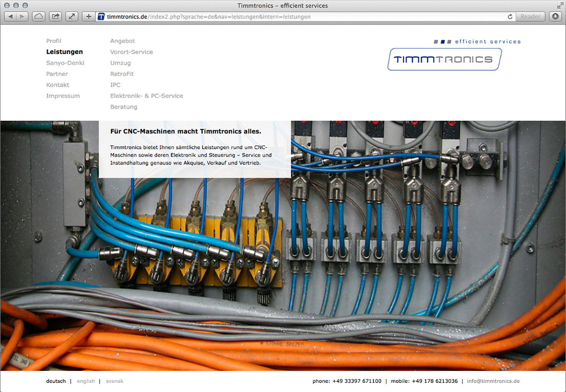Click the address bar URL field
This screenshot has height=392, width=566.
tap(268, 16)
